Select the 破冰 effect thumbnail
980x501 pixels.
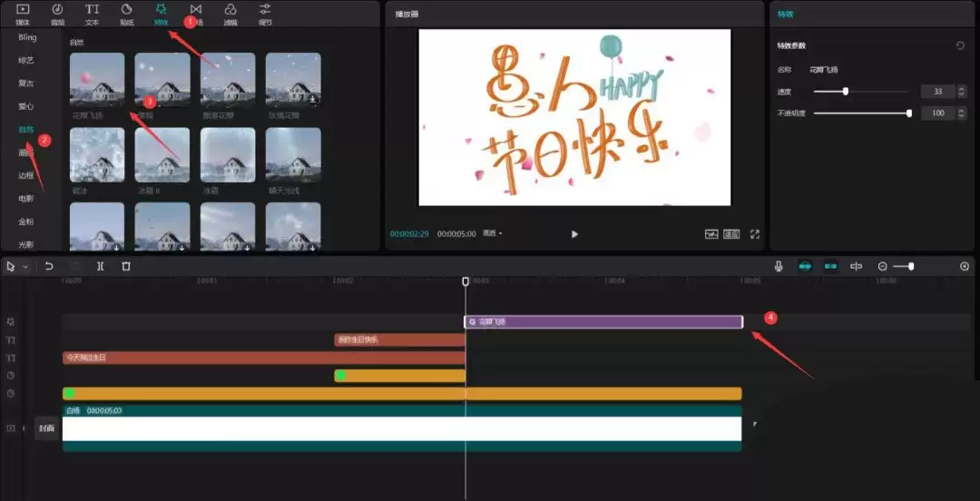coord(97,154)
